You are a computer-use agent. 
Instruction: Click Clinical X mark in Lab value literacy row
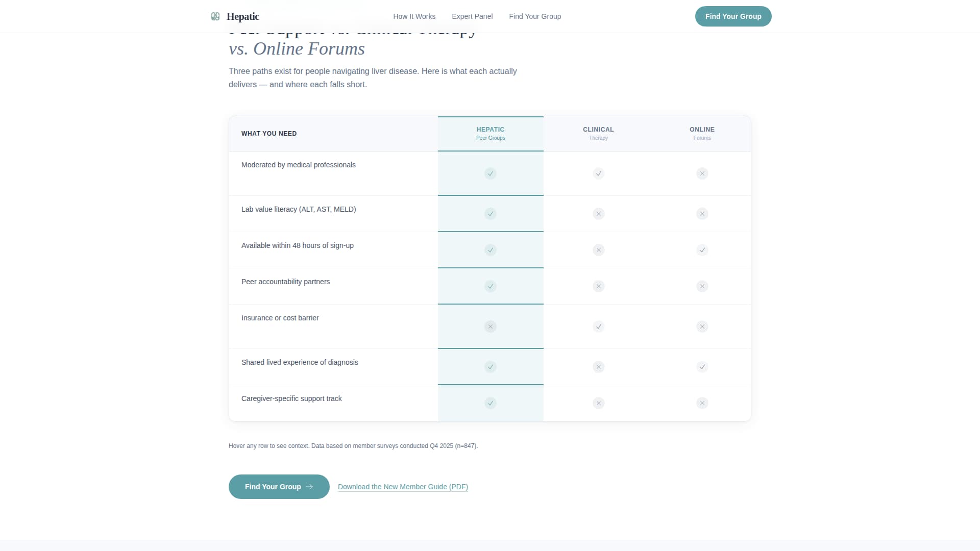tap(599, 214)
